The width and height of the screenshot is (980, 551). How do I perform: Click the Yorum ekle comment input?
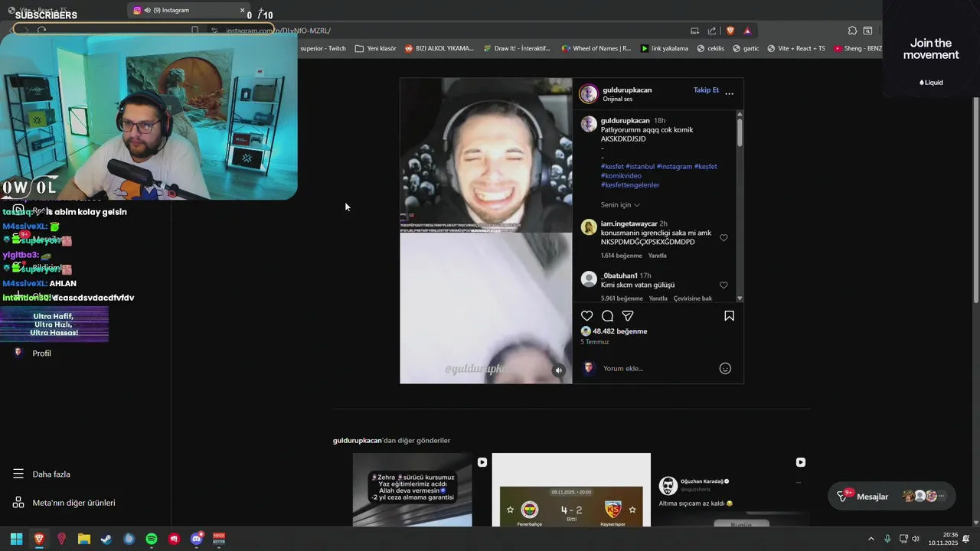pos(658,368)
